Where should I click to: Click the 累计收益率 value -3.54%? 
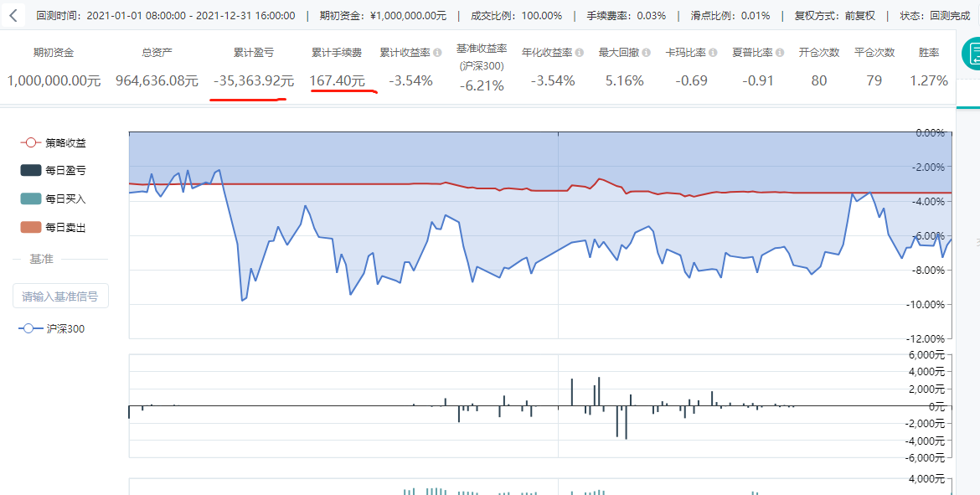410,80
